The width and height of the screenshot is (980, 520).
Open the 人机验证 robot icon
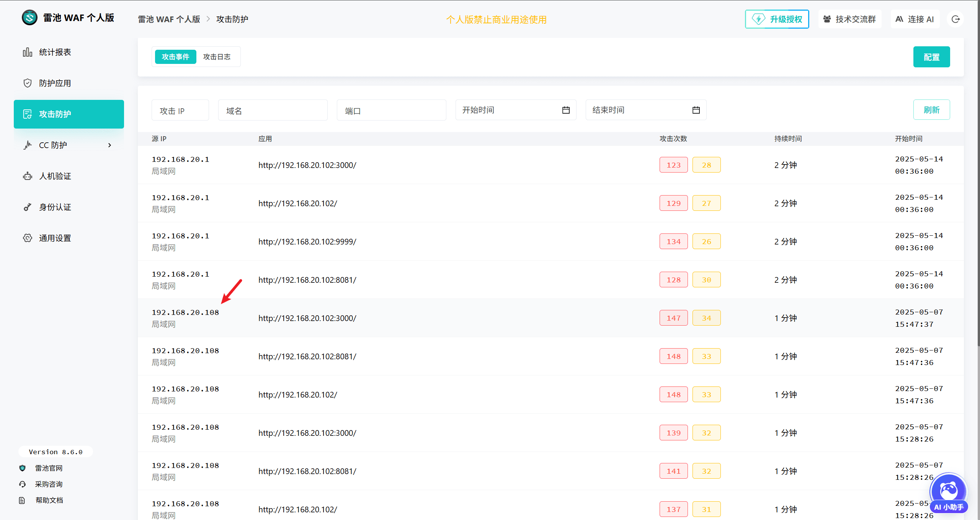click(x=28, y=176)
